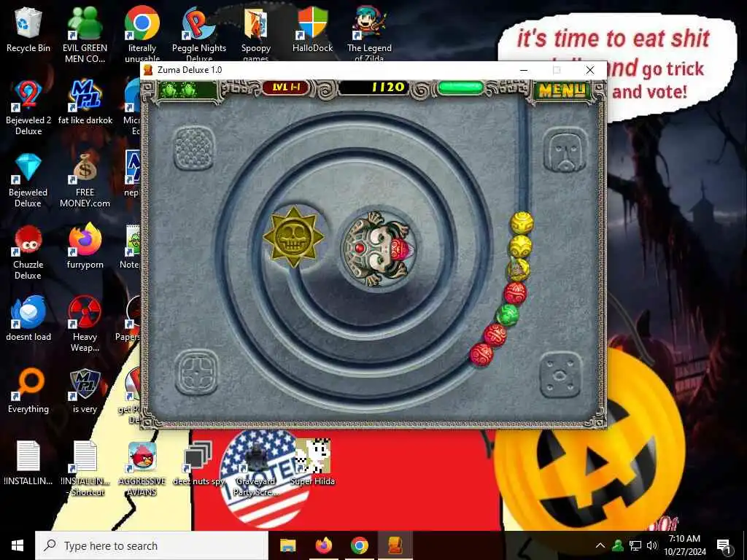Open EVIL GREEN MEN CO desktop shortcut
747x560 pixels.
click(85, 34)
